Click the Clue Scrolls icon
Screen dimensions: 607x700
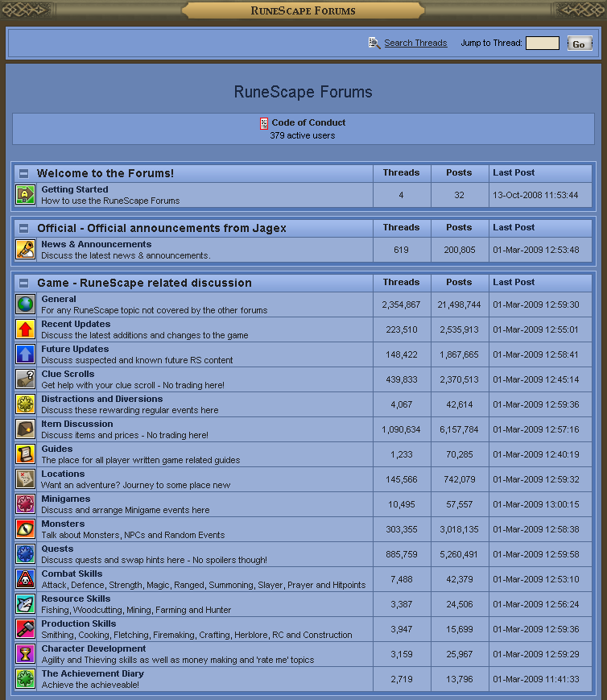(x=26, y=379)
